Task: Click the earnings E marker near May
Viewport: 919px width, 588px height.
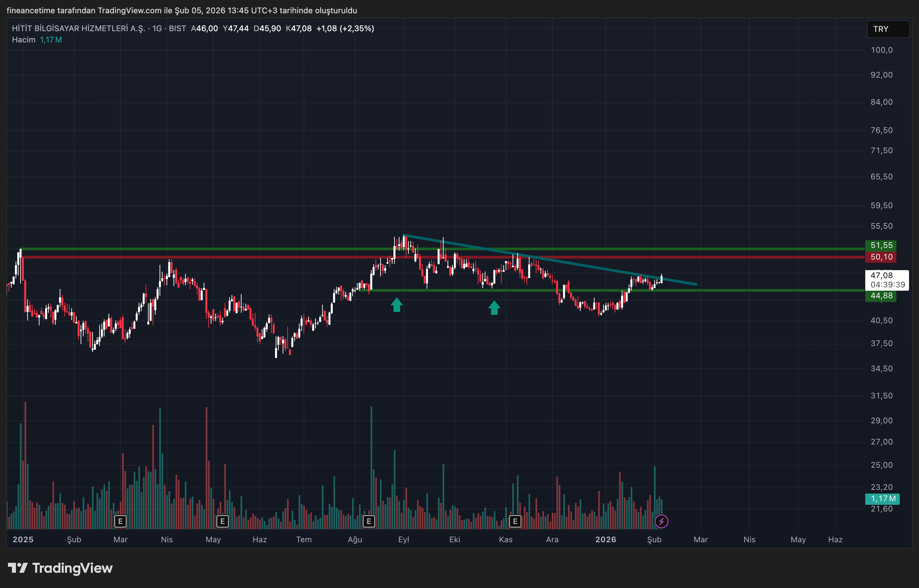Action: [222, 521]
